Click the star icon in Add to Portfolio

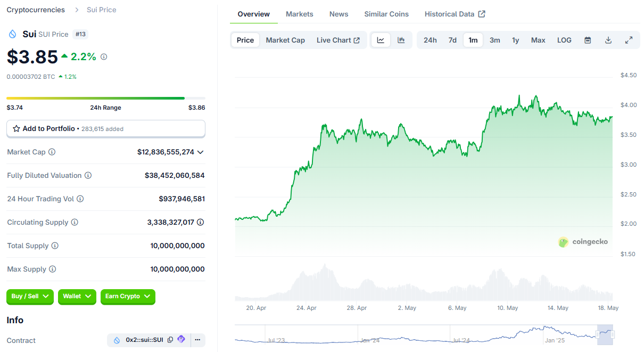(16, 129)
